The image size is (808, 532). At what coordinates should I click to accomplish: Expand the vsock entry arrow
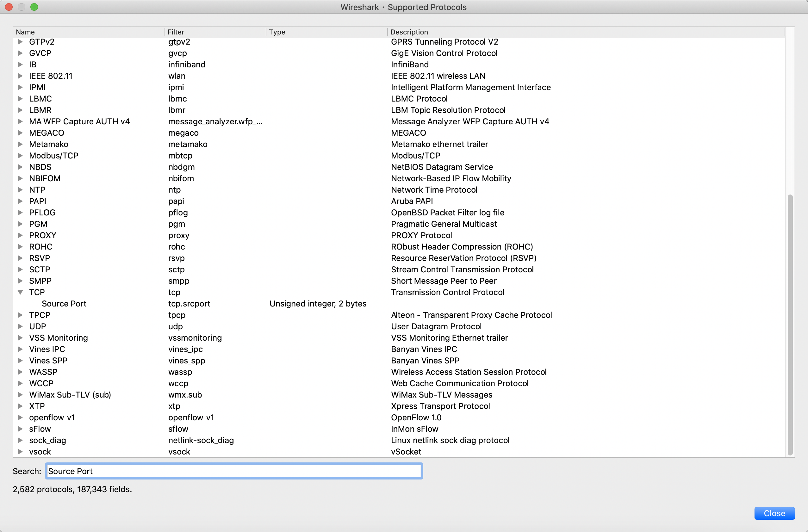point(20,452)
